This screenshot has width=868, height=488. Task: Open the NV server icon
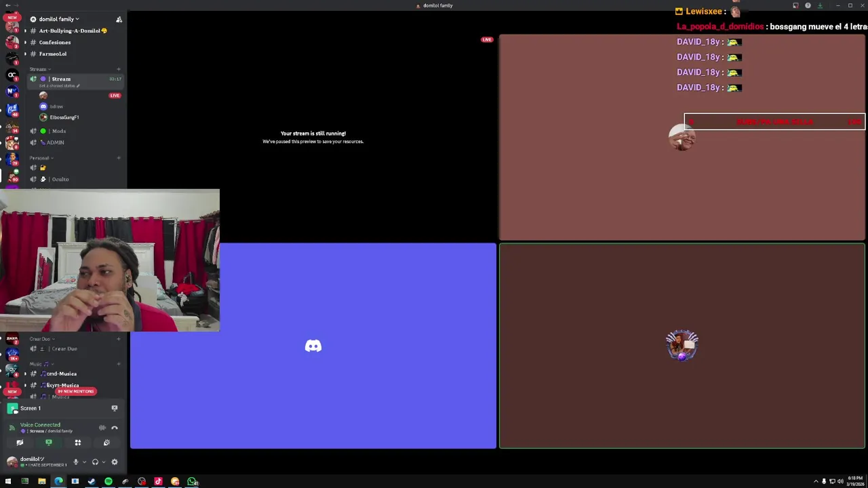12,91
